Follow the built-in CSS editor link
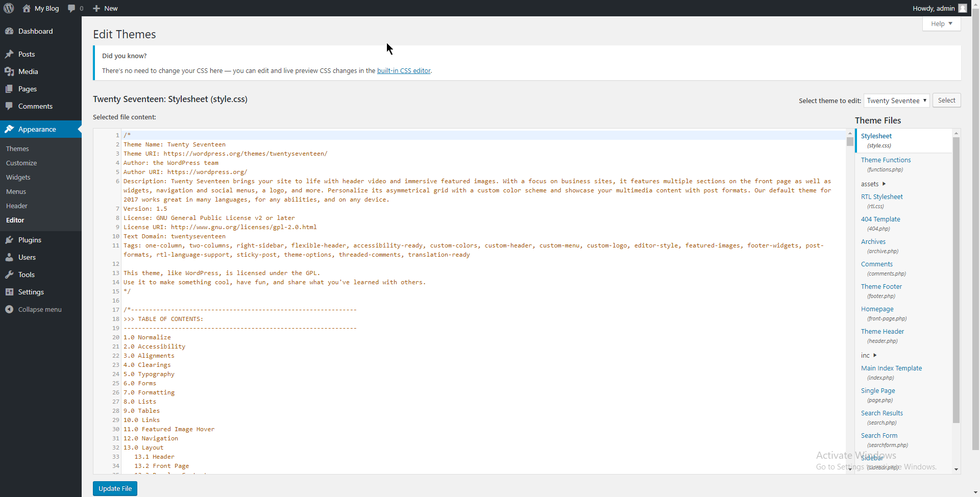980x497 pixels. pyautogui.click(x=404, y=70)
